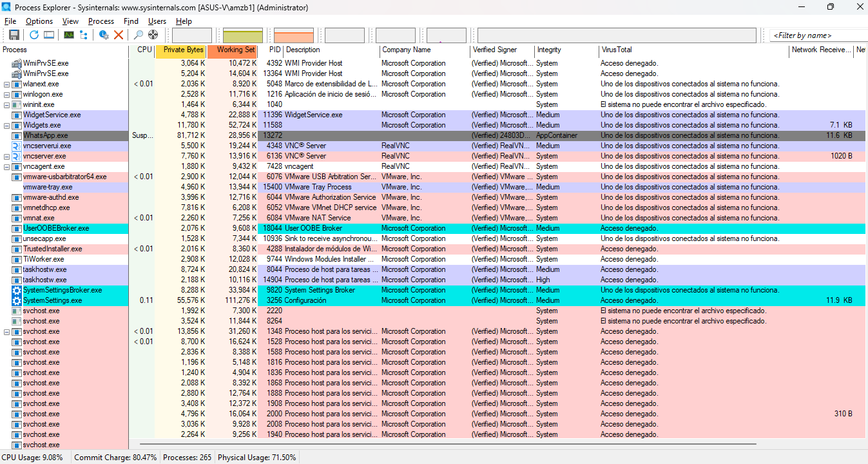Click the vncserver.exe RealVNC icon

17,156
